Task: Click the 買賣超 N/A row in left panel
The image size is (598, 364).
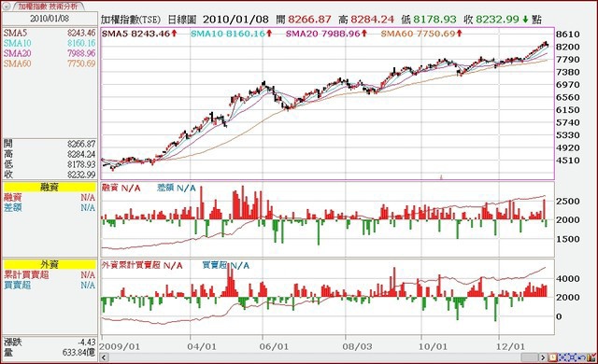Action: 50,285
